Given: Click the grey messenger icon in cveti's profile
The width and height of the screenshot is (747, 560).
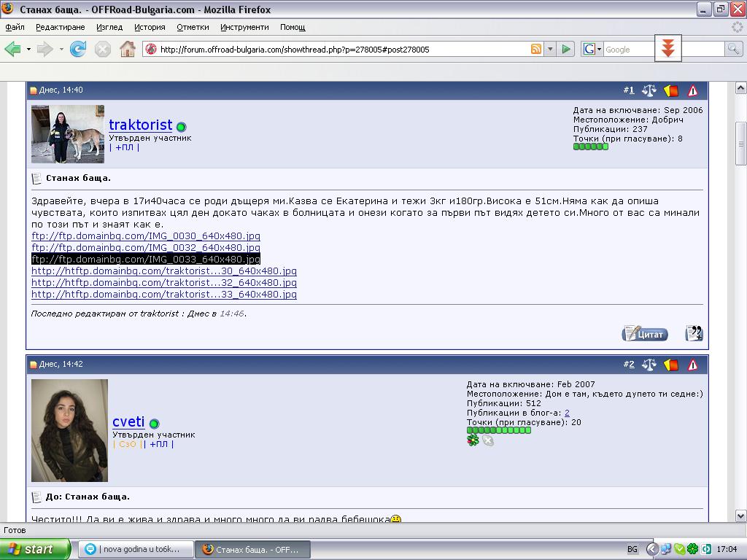Looking at the screenshot, I should 488,440.
